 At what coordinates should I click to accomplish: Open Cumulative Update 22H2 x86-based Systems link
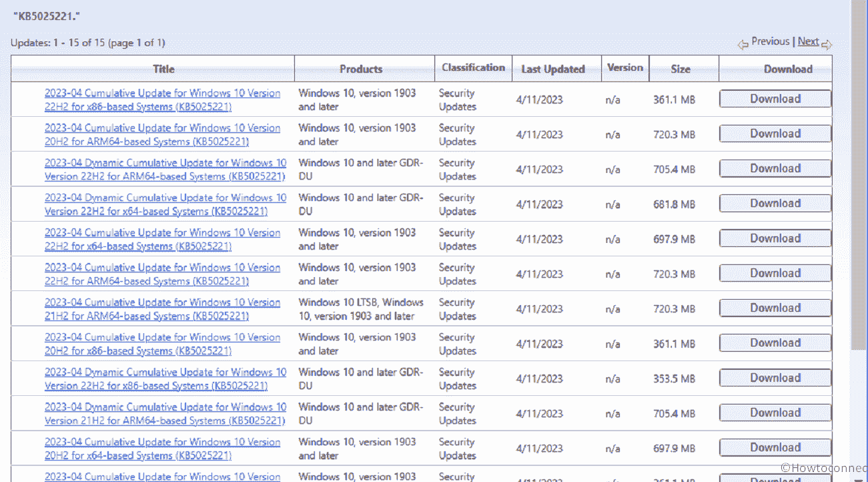(x=163, y=100)
